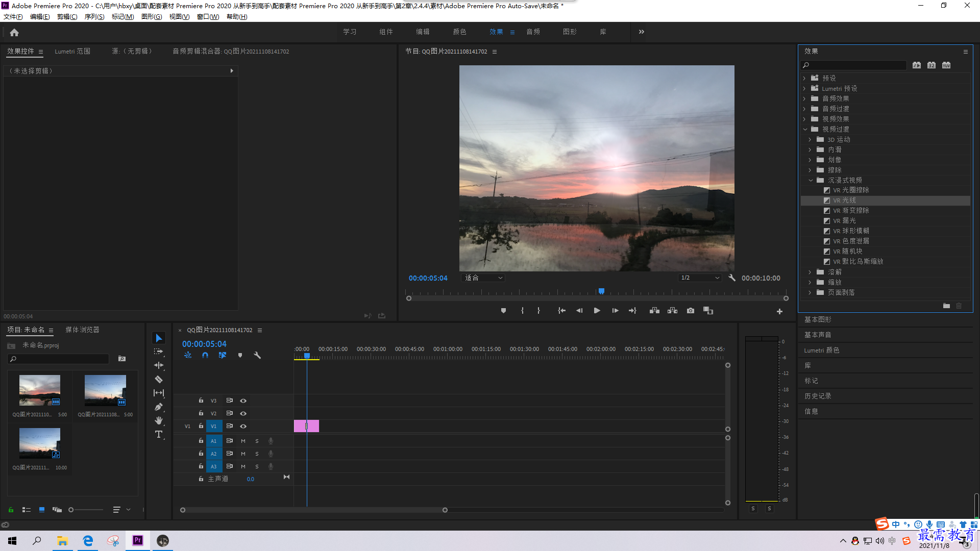The height and width of the screenshot is (551, 980).
Task: Add marker in timeline
Action: tap(240, 355)
